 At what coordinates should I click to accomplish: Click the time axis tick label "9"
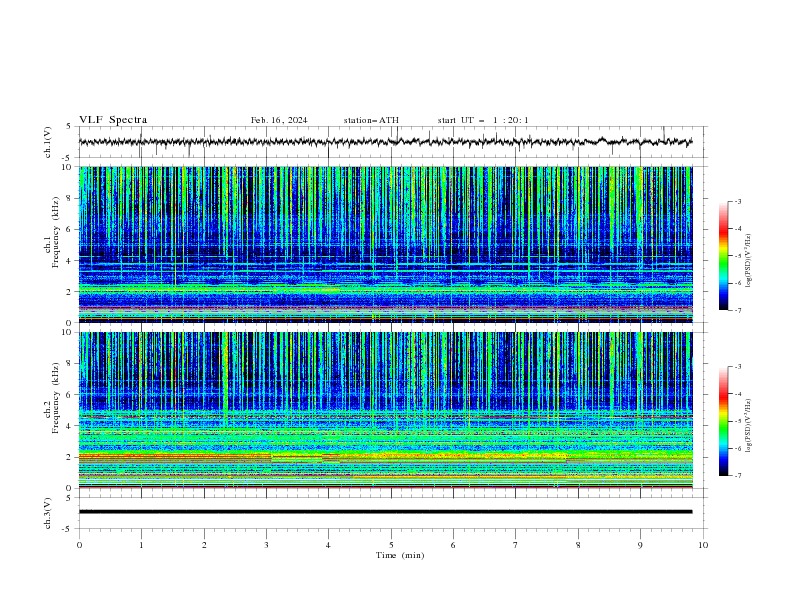640,545
